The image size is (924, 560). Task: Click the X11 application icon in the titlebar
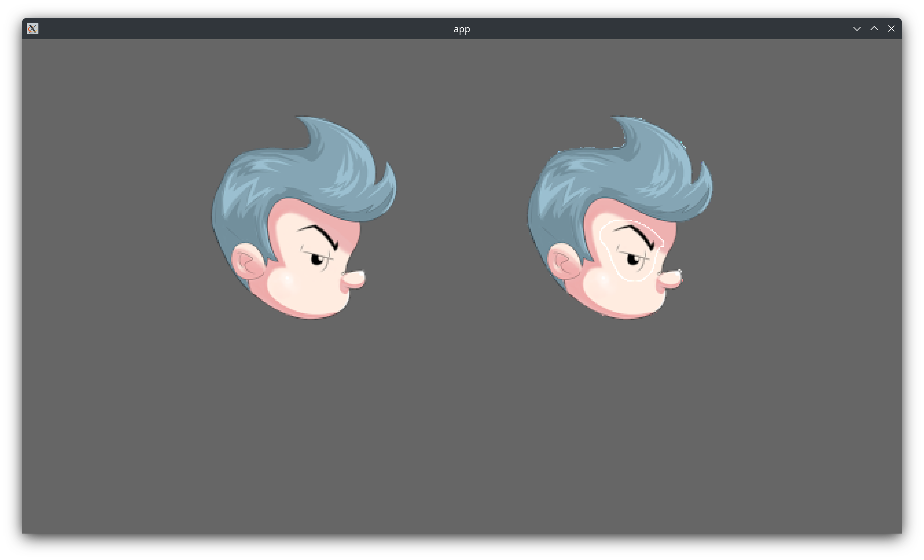point(32,28)
